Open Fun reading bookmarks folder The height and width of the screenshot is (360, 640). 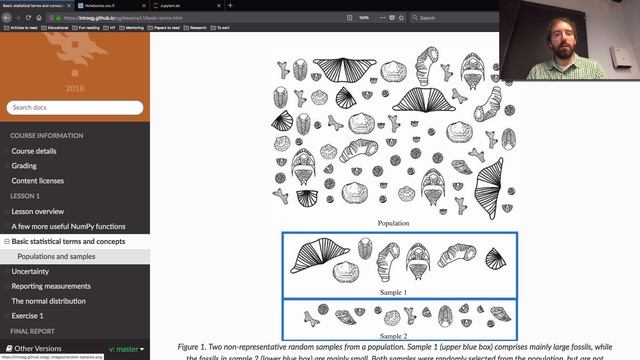click(86, 28)
